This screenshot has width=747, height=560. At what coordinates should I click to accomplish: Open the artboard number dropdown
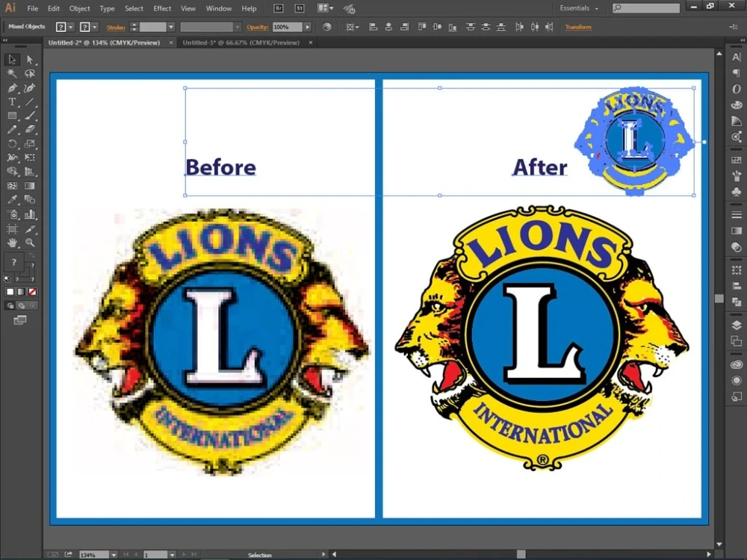(172, 555)
